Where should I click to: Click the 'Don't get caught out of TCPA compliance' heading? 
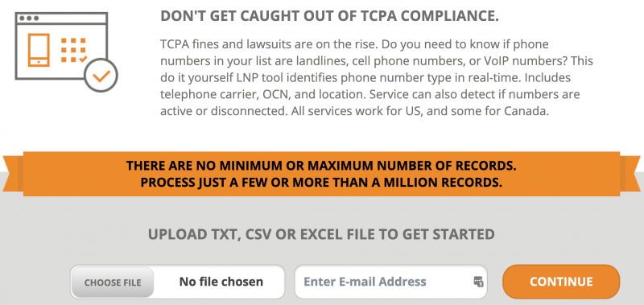pos(329,16)
